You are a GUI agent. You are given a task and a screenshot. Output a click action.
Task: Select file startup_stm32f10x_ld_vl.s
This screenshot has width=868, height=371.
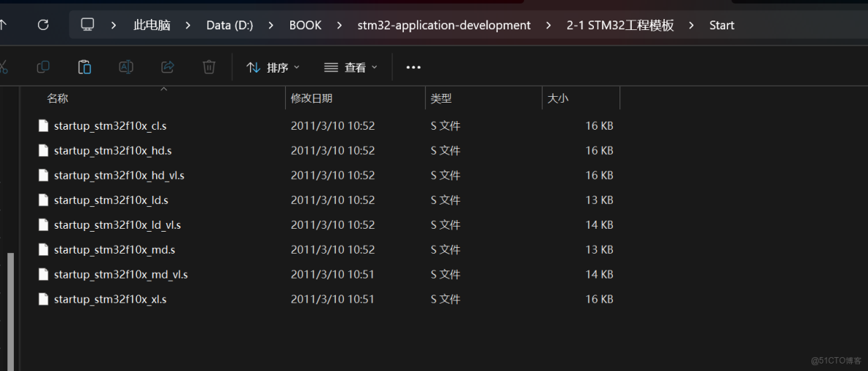click(x=117, y=225)
